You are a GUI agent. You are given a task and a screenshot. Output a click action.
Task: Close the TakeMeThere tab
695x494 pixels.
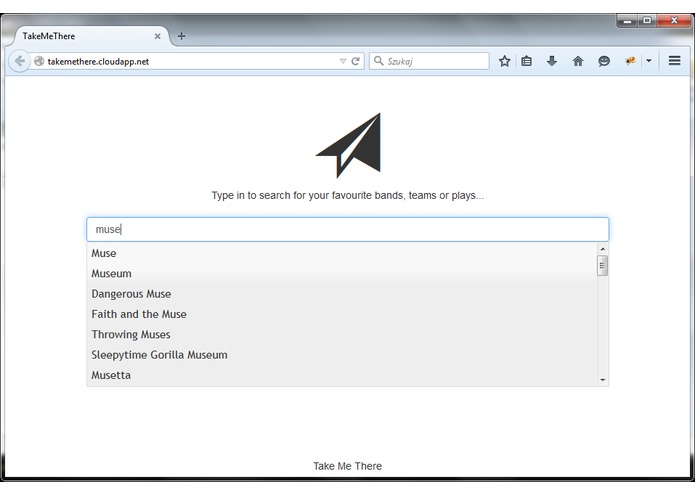(x=157, y=36)
